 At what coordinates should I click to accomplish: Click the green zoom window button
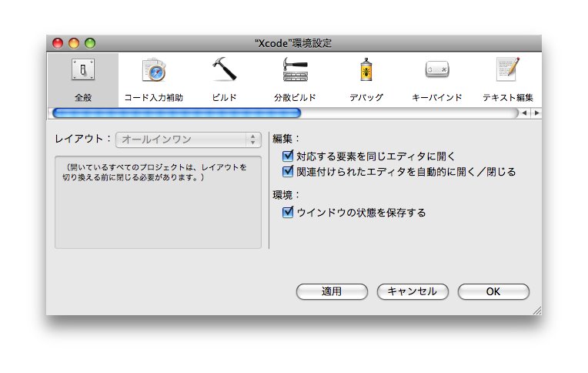coord(90,43)
